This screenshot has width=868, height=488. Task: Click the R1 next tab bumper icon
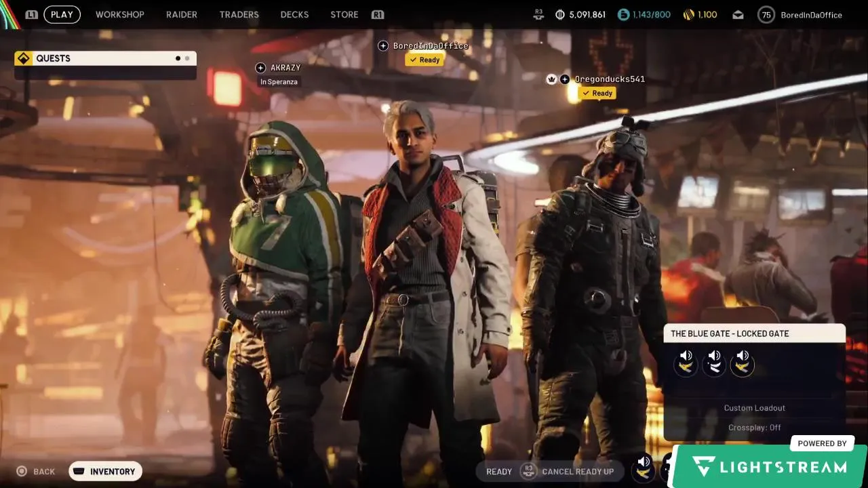point(377,14)
